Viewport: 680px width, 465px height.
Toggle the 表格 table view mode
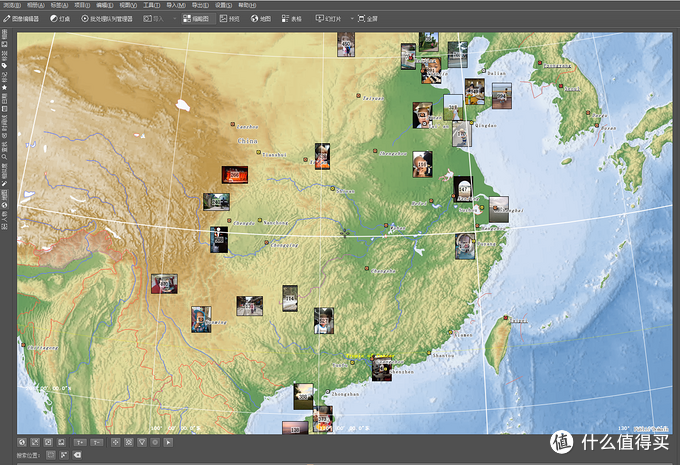click(293, 18)
